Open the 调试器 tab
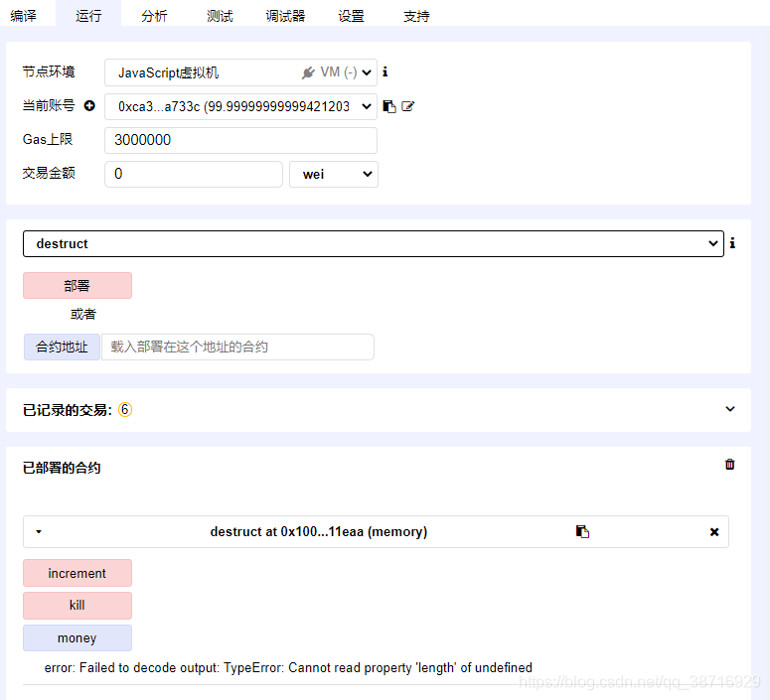The height and width of the screenshot is (700, 770). coord(285,16)
